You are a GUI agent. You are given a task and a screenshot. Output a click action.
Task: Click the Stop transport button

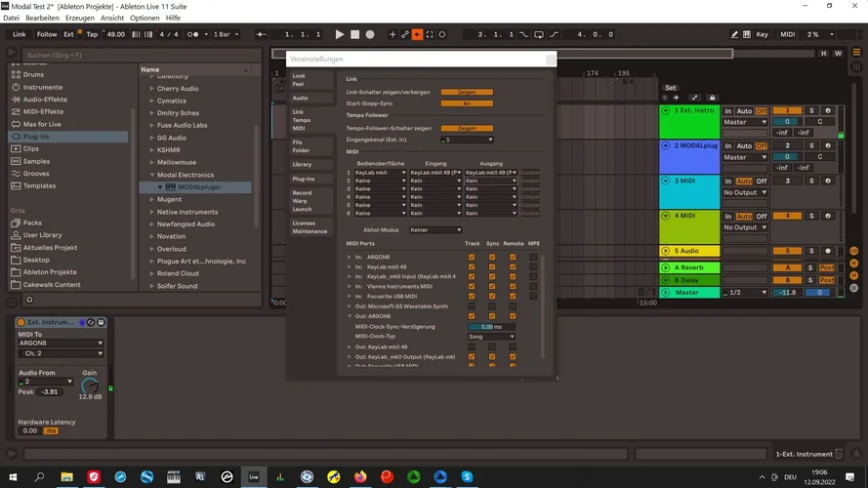point(354,34)
